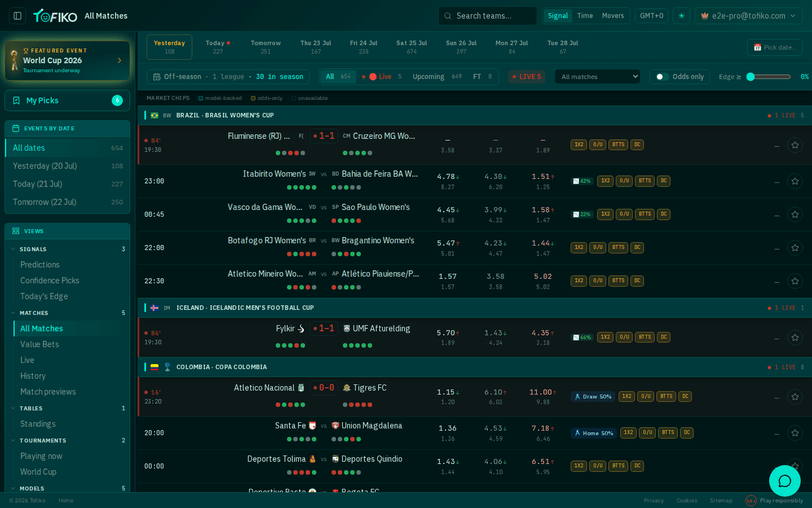
Task: Switch theme with the sun icon
Action: (x=681, y=16)
